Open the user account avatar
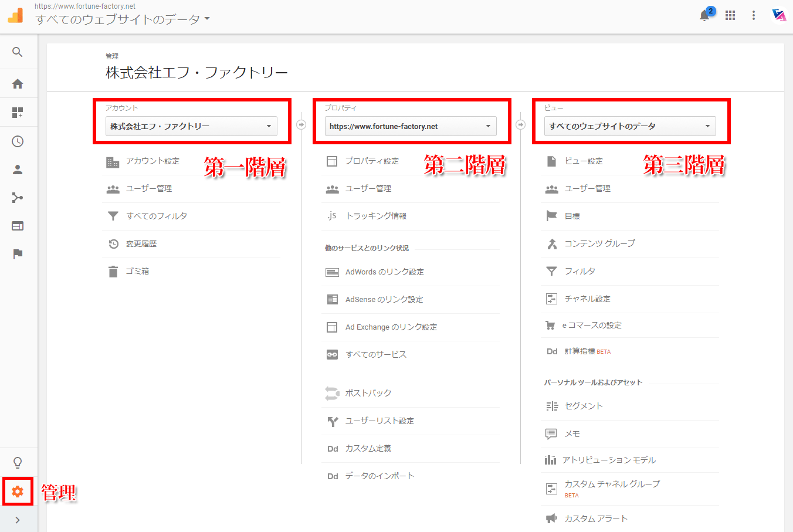 (x=779, y=15)
